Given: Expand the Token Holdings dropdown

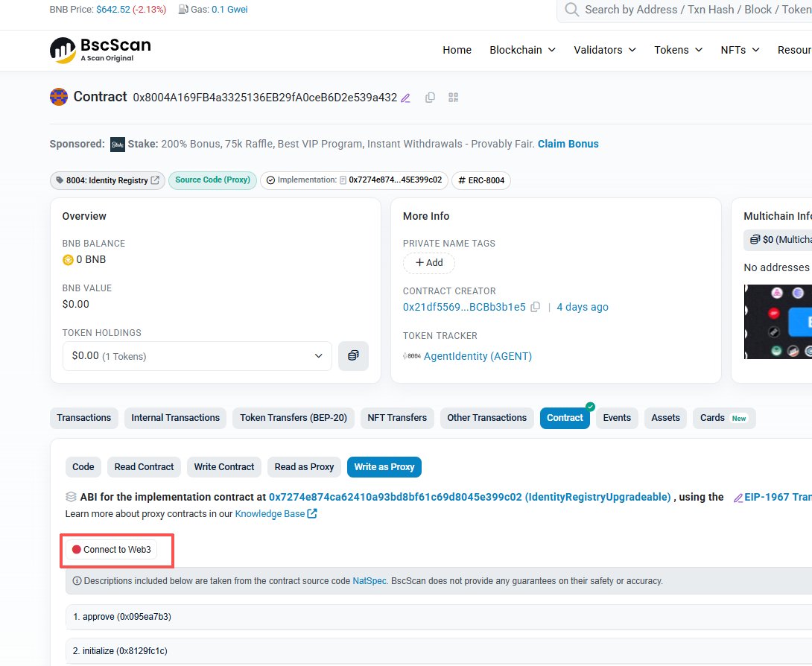Looking at the screenshot, I should (x=197, y=356).
